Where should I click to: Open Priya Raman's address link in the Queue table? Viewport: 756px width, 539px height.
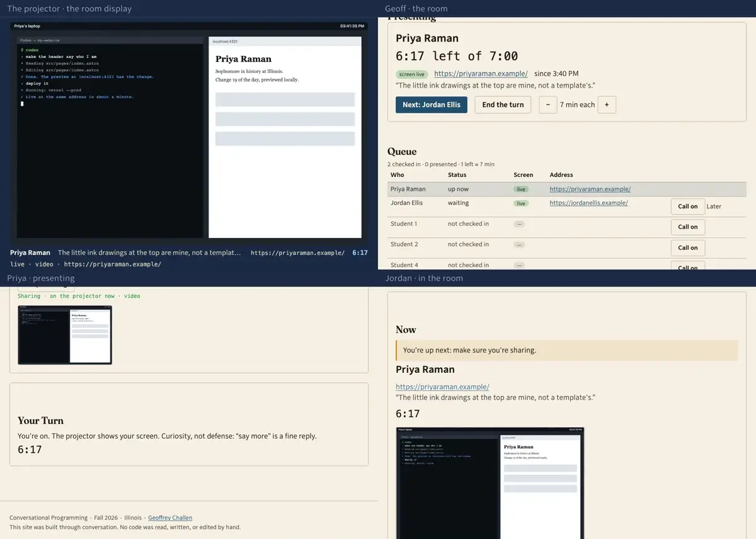590,189
